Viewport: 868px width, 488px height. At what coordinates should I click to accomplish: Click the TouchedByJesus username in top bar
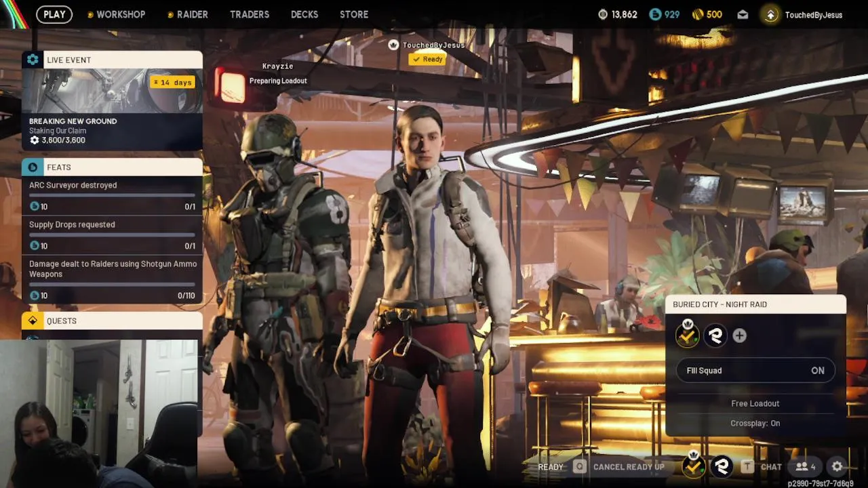click(x=814, y=15)
